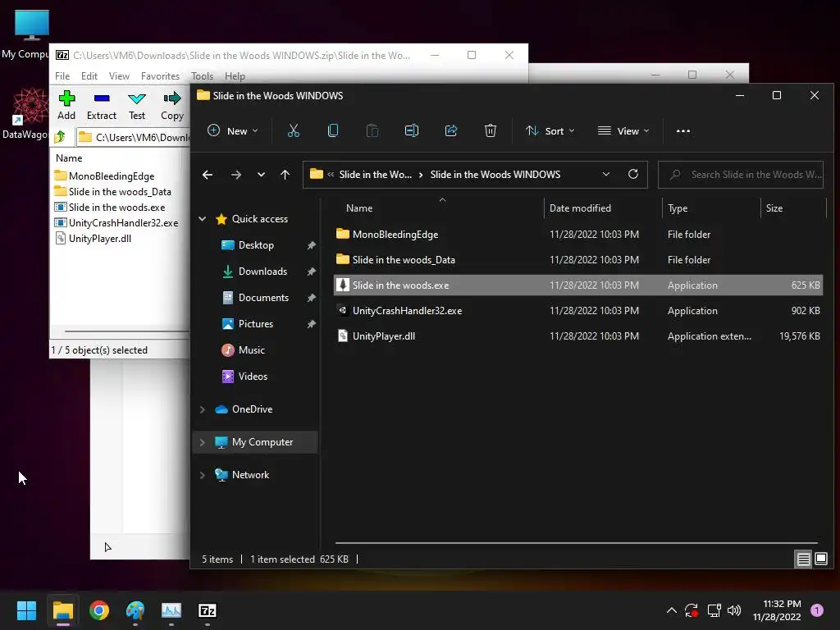Viewport: 840px width, 630px height.
Task: Click the 7-Zip Test button
Action: (137, 106)
